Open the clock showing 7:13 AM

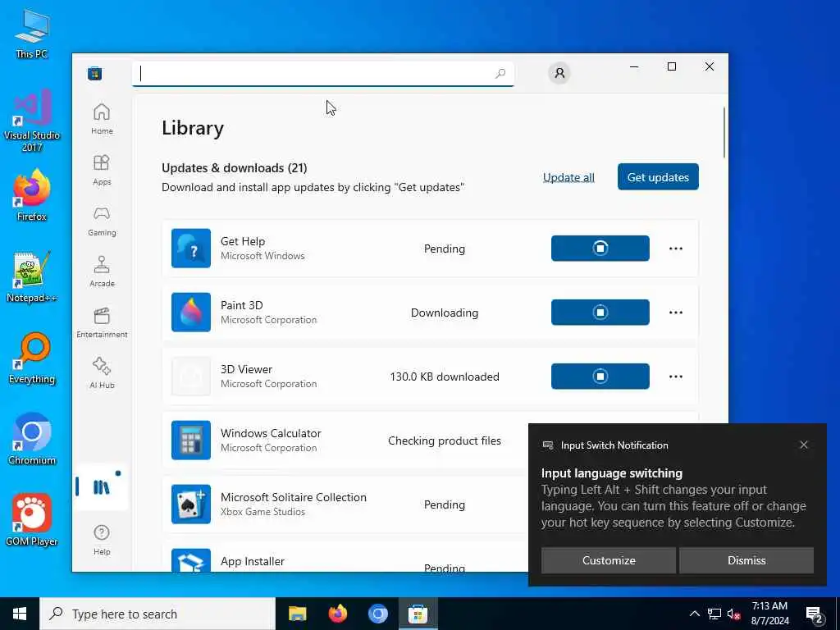point(769,614)
